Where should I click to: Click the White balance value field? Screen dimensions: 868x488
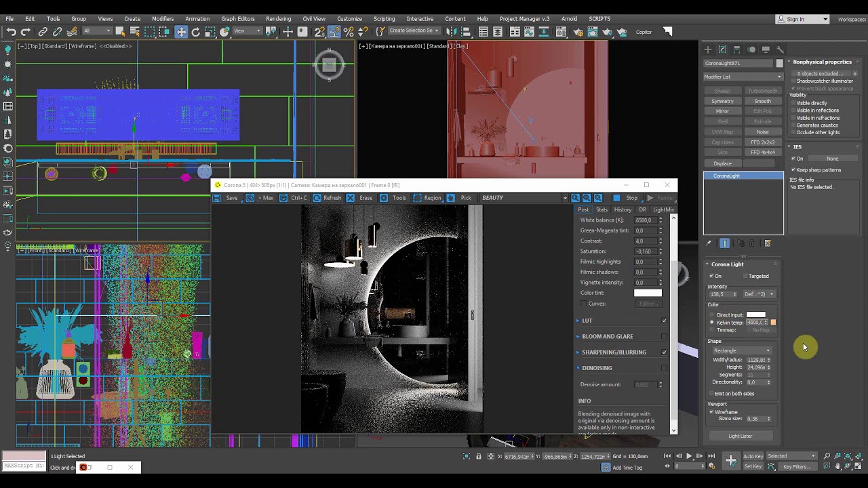(645, 220)
